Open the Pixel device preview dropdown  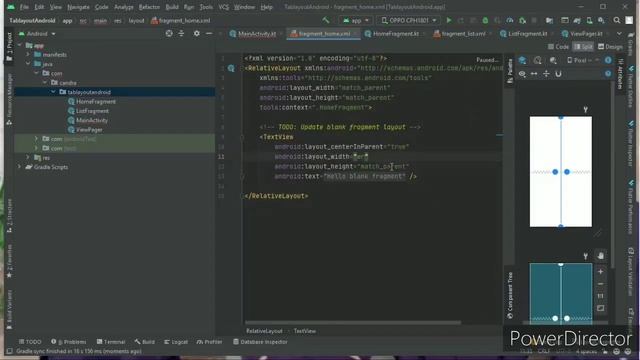(x=583, y=60)
